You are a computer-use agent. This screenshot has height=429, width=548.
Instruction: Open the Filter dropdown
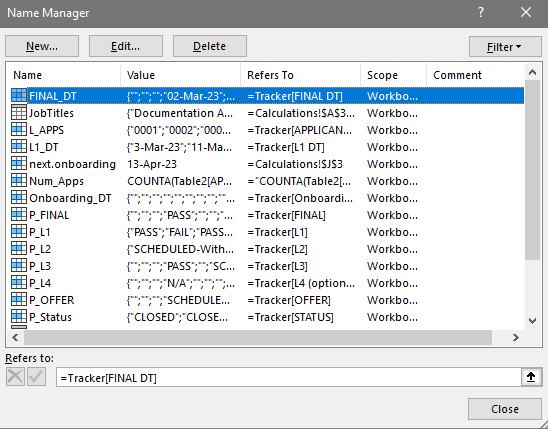pos(505,46)
